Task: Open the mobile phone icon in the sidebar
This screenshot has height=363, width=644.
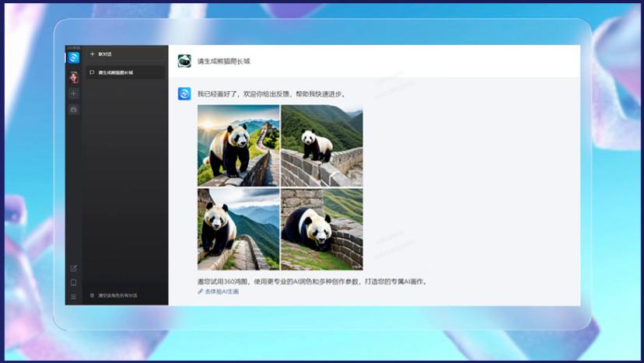Action: pos(74,282)
